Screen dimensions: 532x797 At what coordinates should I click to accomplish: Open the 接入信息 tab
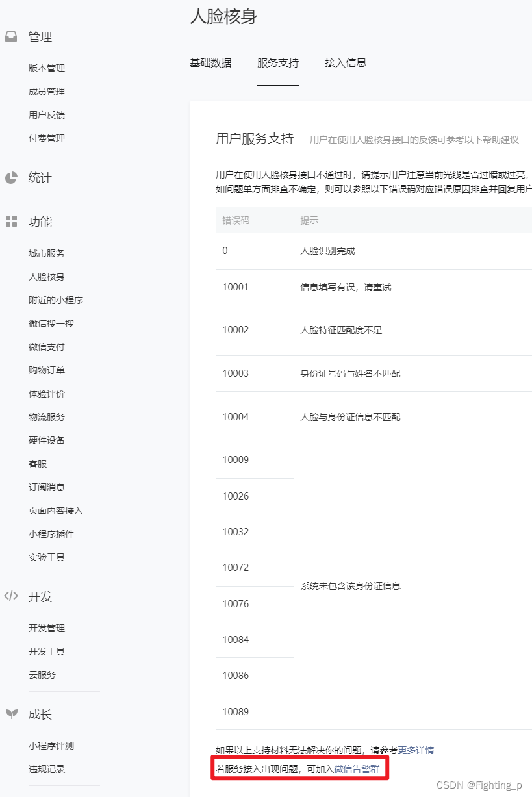click(x=346, y=63)
